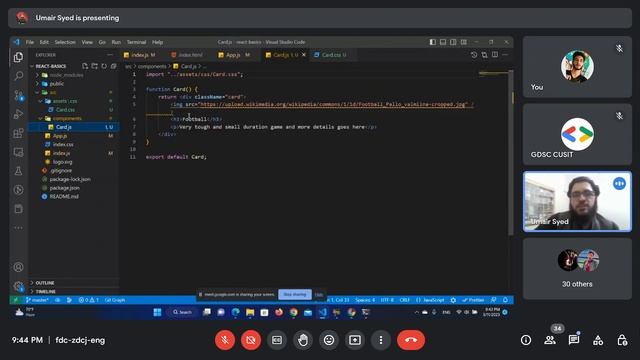Viewport: 640px width, 360px height.
Task: Click the Open Changes icon in editor toolbar
Action: (484, 55)
